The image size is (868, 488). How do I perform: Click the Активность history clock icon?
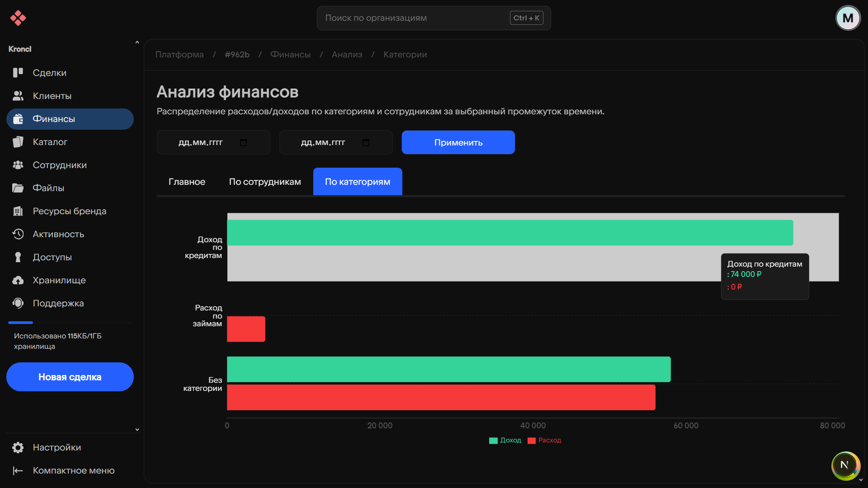(x=18, y=234)
